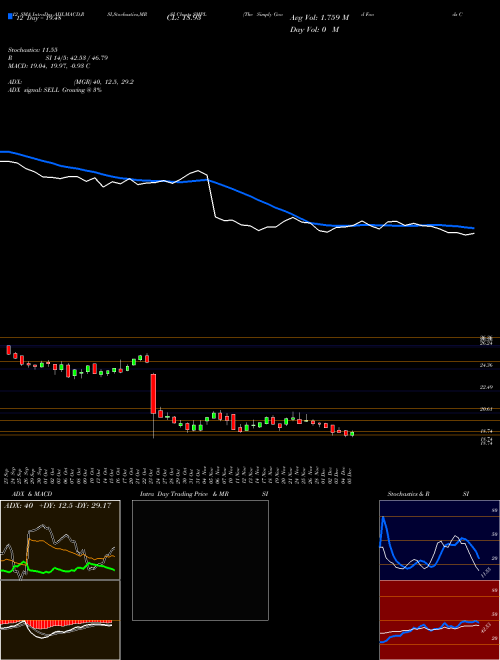Click the '11.55' stochastics value label

pos(486,572)
